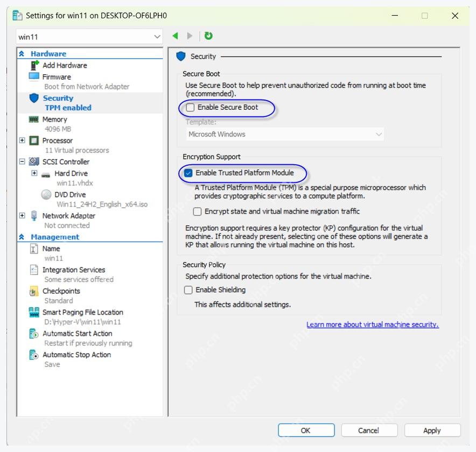Select Processor in the hardware list
This screenshot has height=452, width=476.
click(58, 141)
